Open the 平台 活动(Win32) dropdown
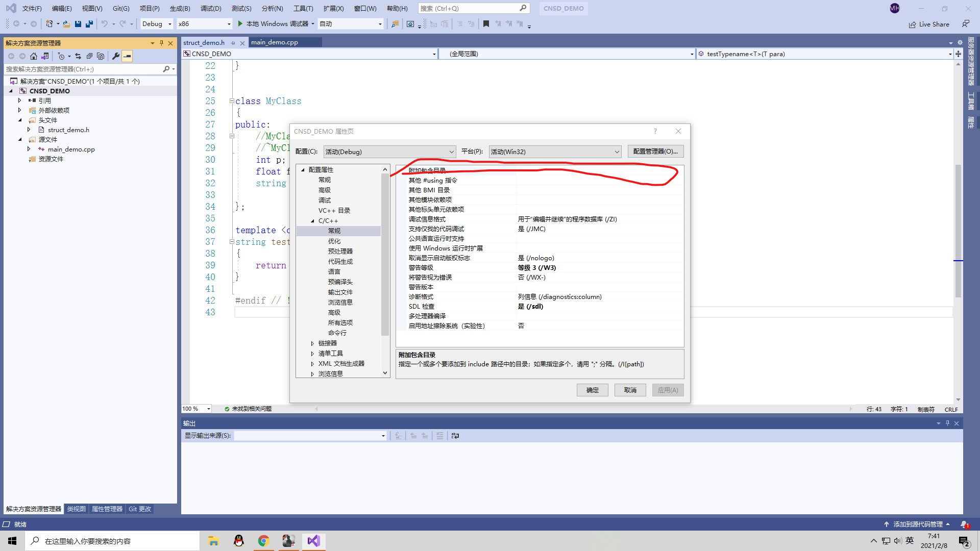 (x=555, y=152)
